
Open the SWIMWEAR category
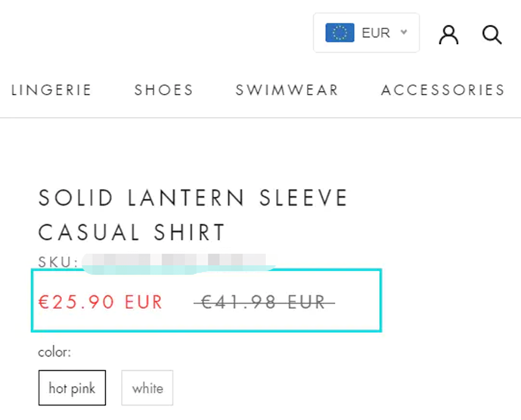tap(287, 90)
